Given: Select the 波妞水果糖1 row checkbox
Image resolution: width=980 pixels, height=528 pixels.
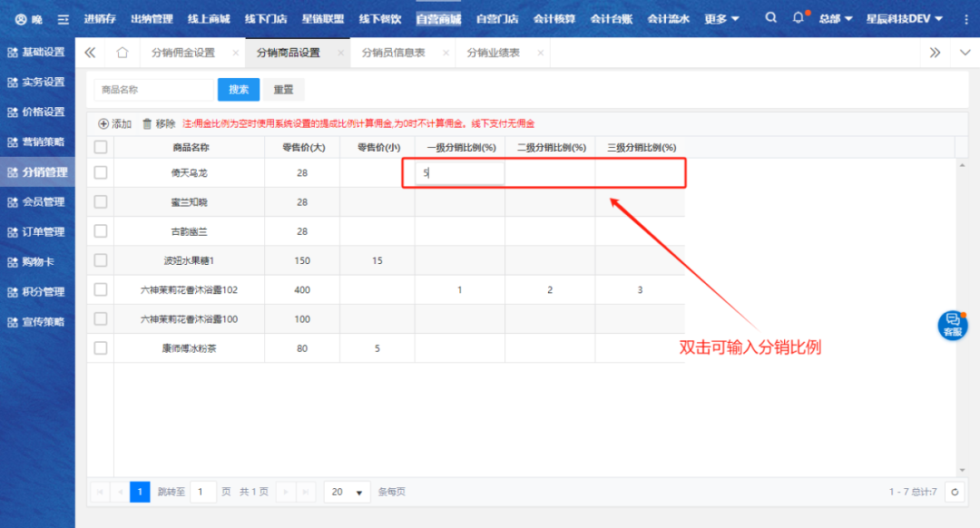Looking at the screenshot, I should tap(101, 260).
